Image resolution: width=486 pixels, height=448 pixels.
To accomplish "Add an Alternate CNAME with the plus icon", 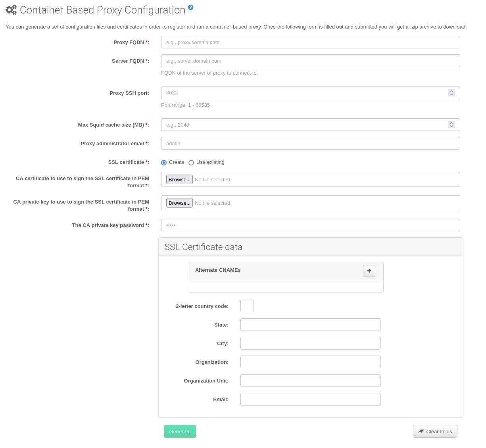I will 369,271.
